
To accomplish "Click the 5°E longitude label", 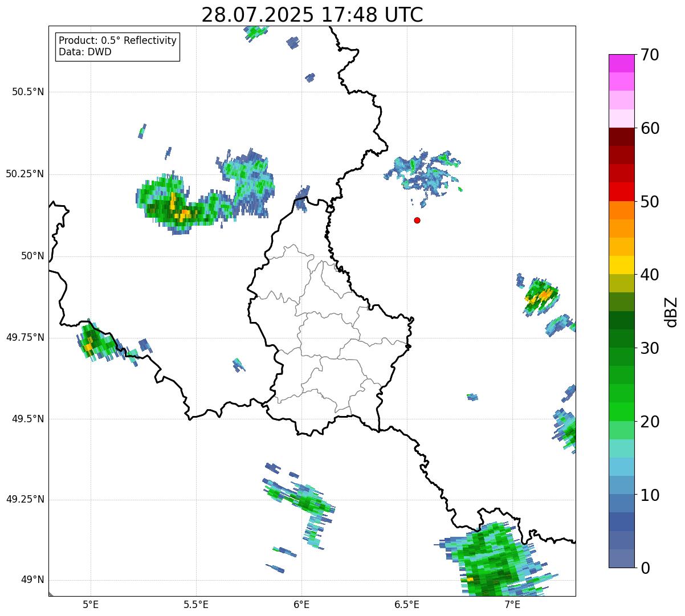I will coord(91,604).
